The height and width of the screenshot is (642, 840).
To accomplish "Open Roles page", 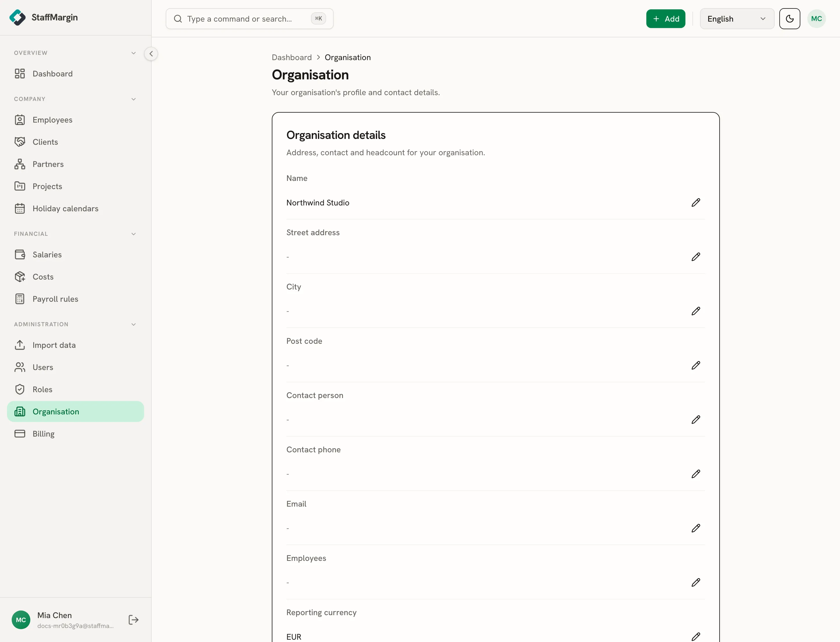I will click(x=76, y=389).
